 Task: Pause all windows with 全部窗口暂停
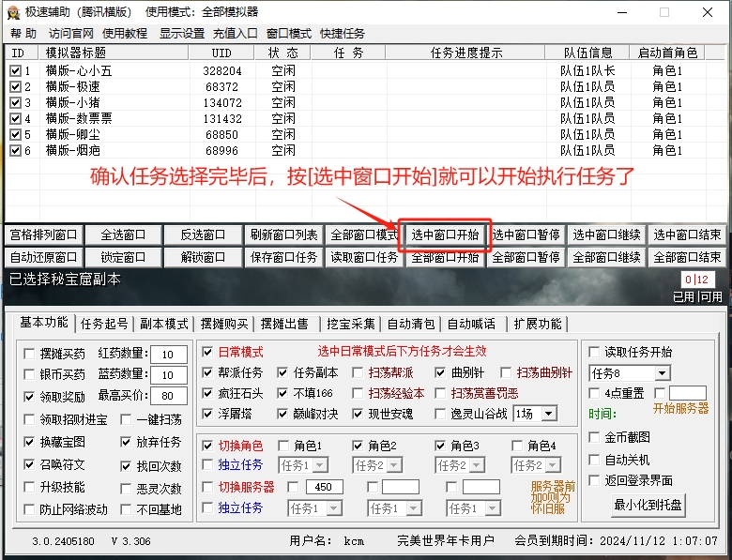(x=526, y=257)
